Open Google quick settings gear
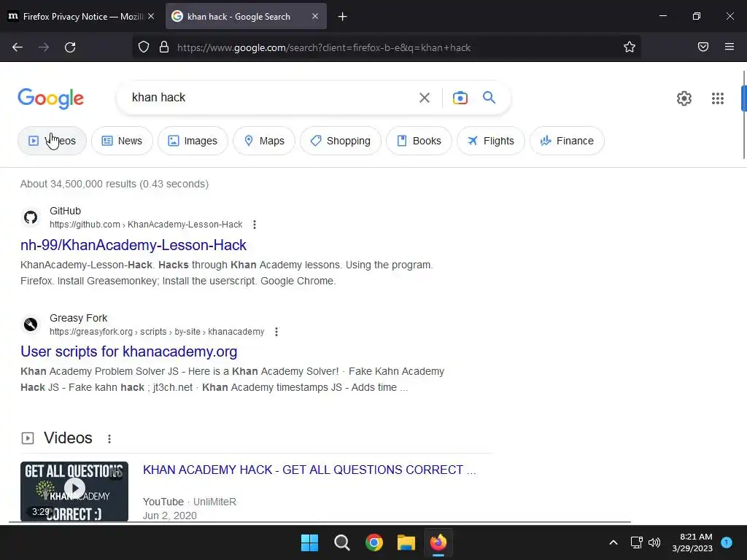Image resolution: width=747 pixels, height=560 pixels. click(684, 98)
